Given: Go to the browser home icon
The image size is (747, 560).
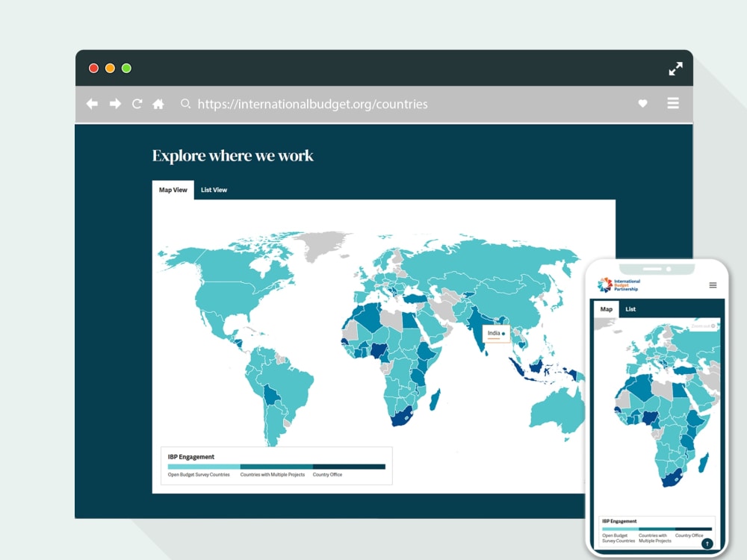Looking at the screenshot, I should coord(158,104).
